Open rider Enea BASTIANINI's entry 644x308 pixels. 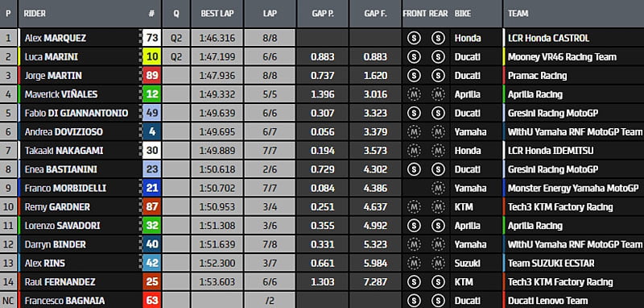[61, 169]
